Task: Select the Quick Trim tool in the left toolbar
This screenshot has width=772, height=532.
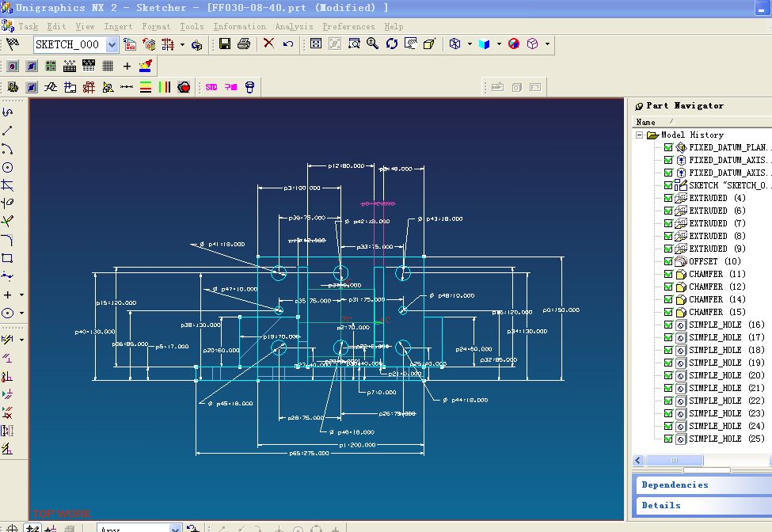Action: (7, 222)
